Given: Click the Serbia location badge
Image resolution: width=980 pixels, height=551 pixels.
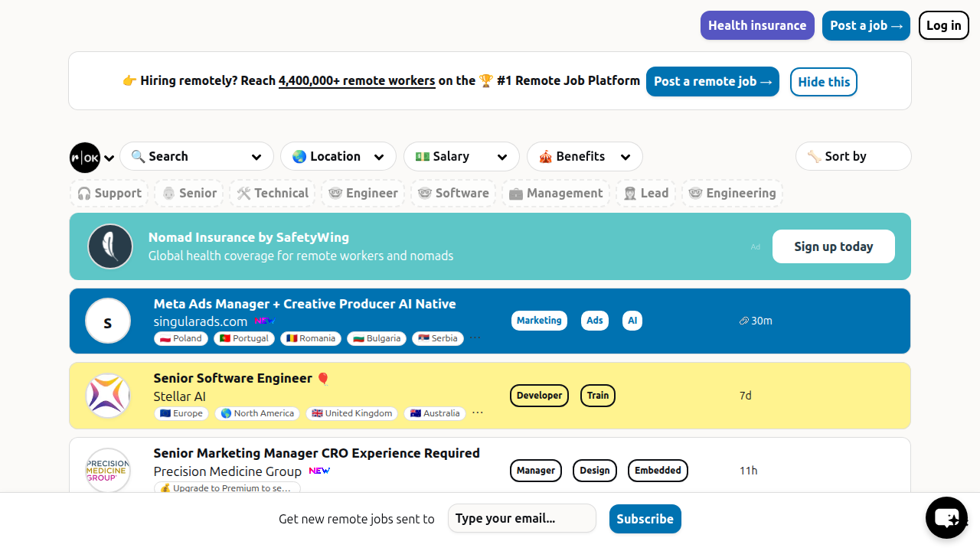Looking at the screenshot, I should click(x=438, y=338).
